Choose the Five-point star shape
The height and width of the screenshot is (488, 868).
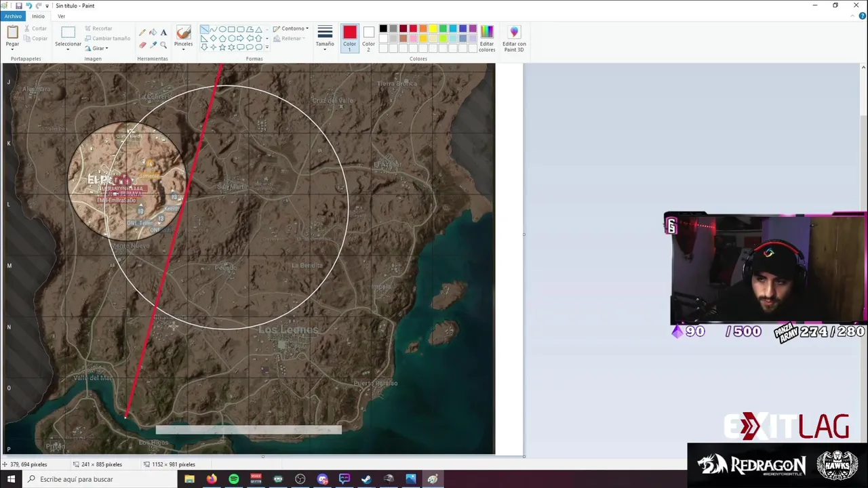[222, 47]
